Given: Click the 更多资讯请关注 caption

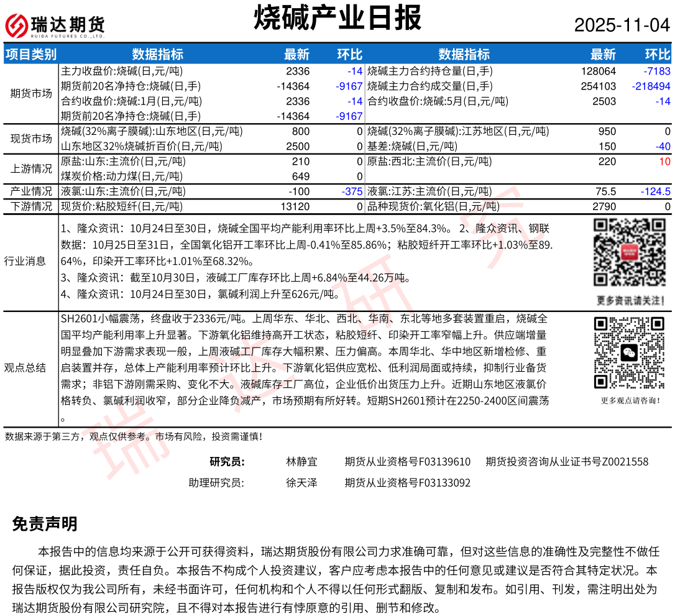Looking at the screenshot, I should click(630, 301).
